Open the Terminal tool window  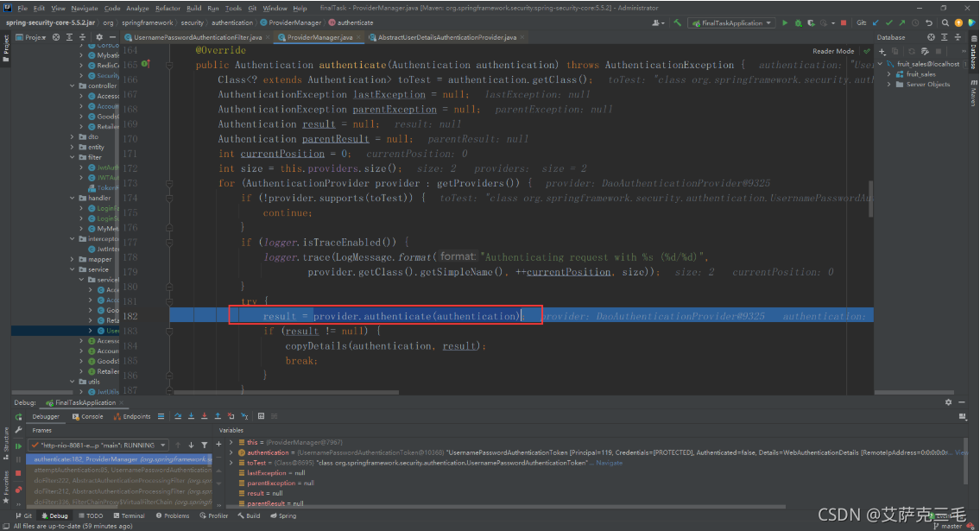129,516
